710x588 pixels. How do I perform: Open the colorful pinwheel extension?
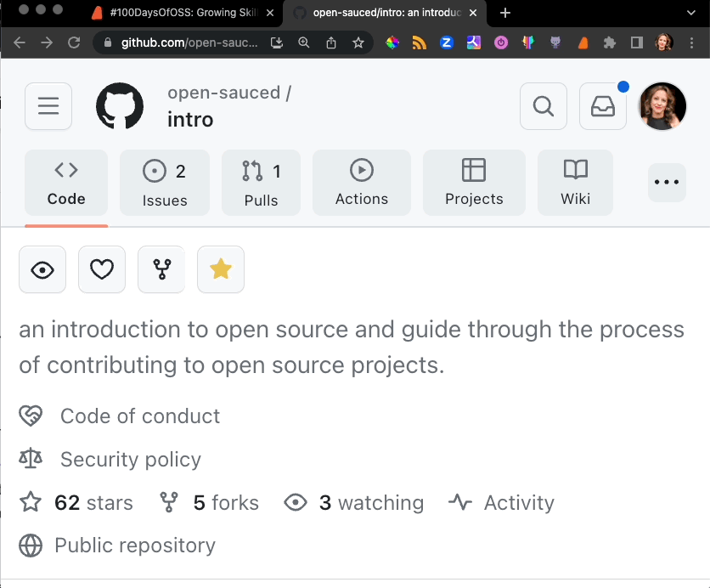click(x=392, y=42)
